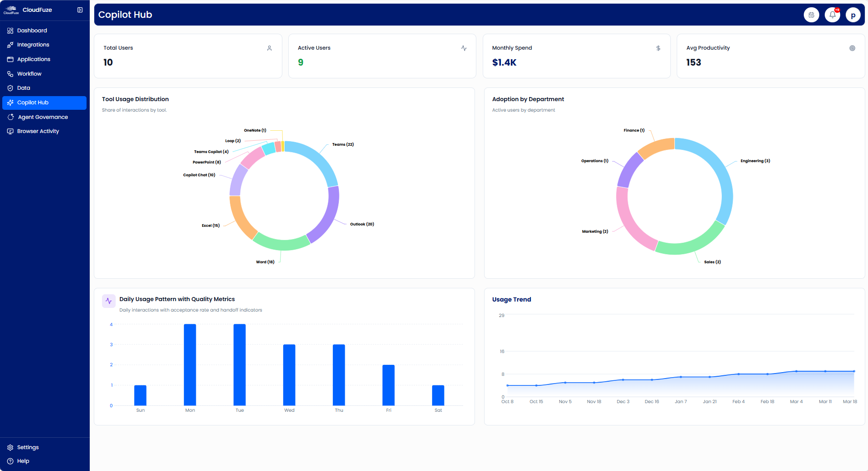Click the Monthly Spend value $1.4K
The width and height of the screenshot is (868, 471).
tap(504, 62)
